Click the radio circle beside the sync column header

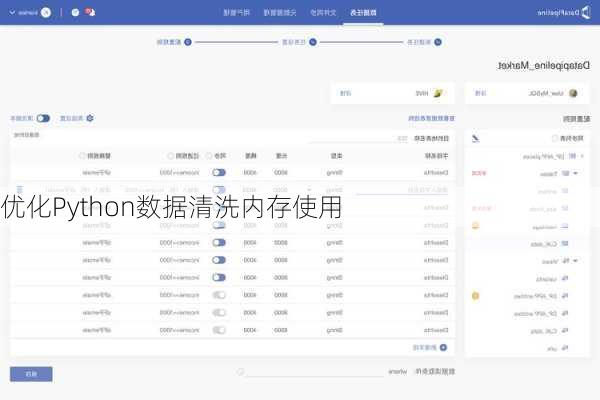[209, 156]
